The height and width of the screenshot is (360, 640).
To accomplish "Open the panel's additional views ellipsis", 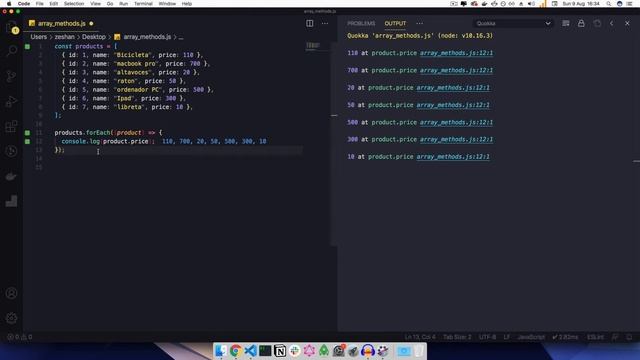I will pos(420,23).
